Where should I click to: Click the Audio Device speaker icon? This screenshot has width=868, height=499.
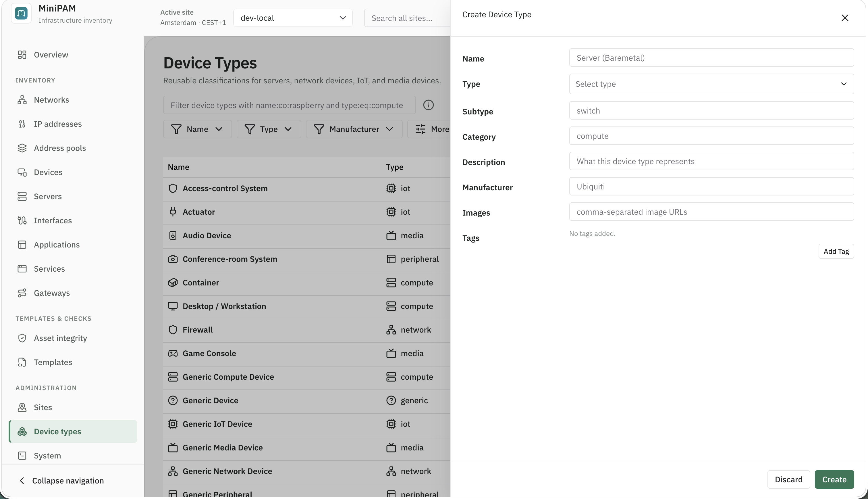(x=173, y=235)
